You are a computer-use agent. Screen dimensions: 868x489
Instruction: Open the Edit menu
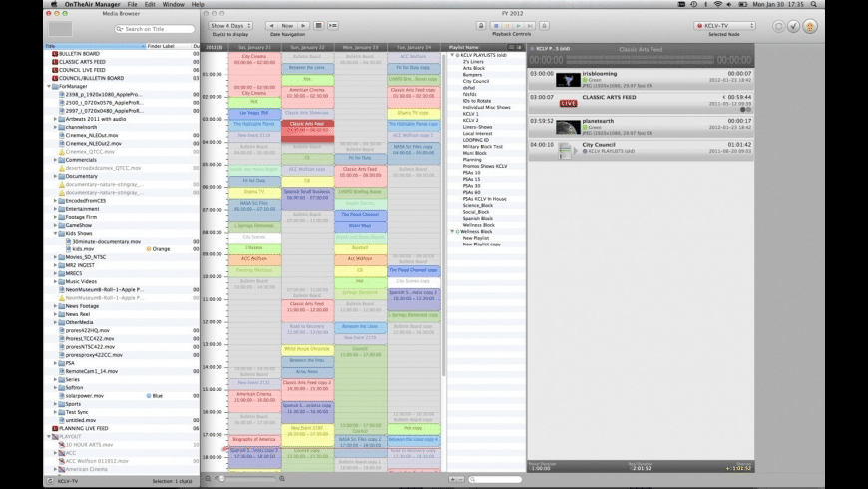click(x=150, y=4)
